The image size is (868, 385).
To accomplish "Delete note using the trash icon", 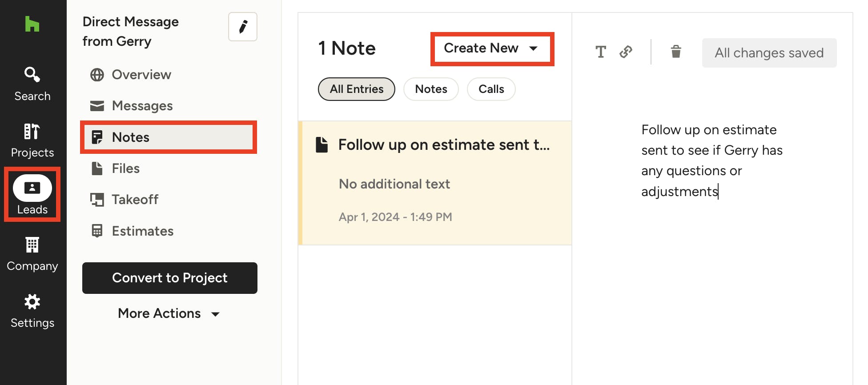I will 676,52.
